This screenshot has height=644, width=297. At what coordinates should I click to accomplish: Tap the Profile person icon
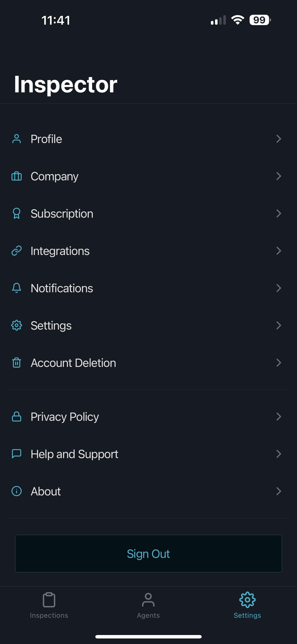pos(17,139)
